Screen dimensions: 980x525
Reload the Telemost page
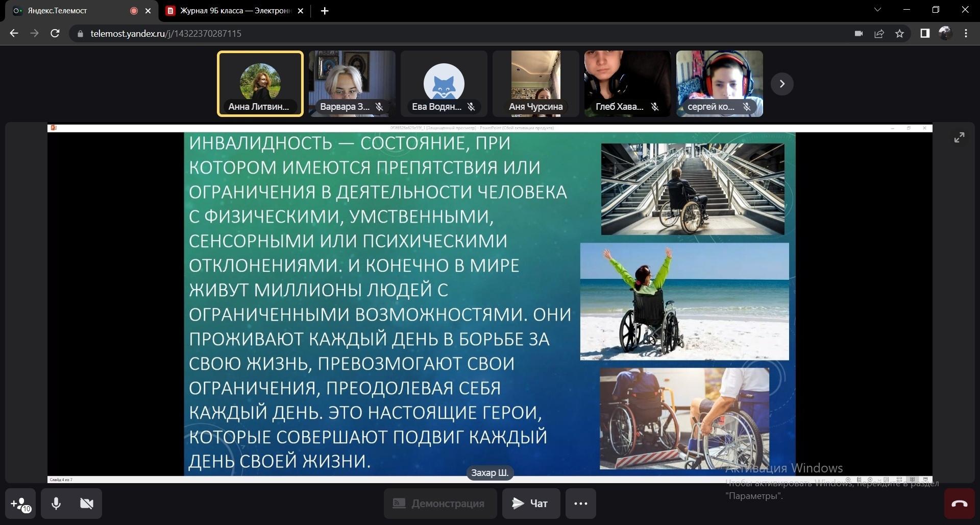(55, 33)
